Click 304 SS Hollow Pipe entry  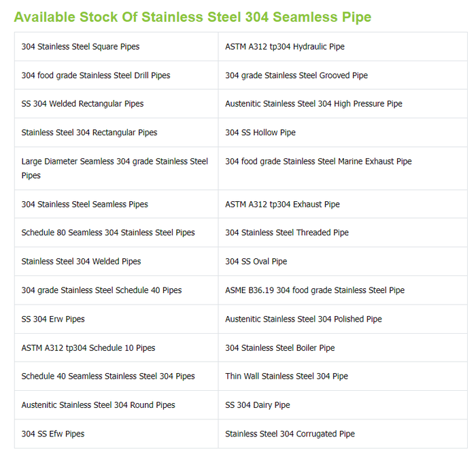pos(260,133)
